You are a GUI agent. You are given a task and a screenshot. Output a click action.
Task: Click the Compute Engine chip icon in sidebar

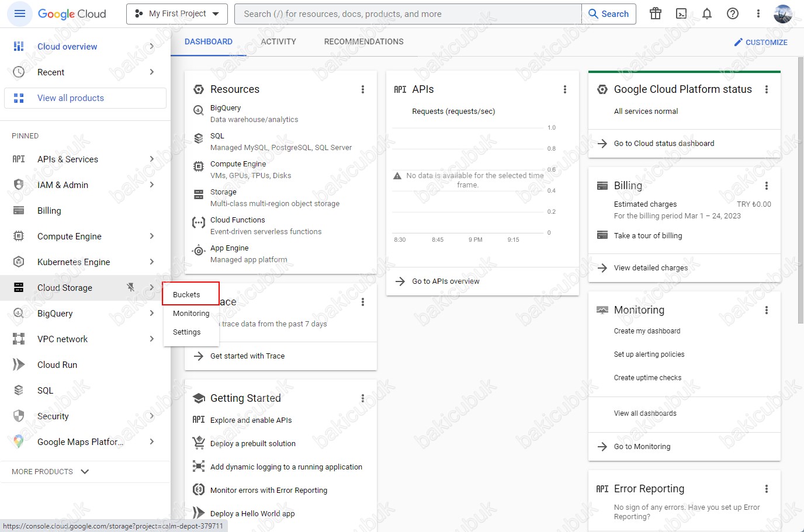(19, 236)
